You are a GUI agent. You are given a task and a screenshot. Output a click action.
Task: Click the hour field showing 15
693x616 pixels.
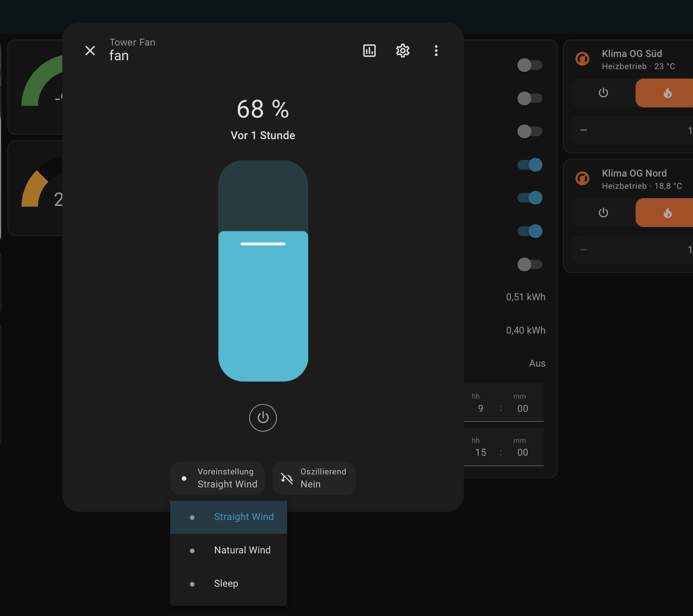480,452
